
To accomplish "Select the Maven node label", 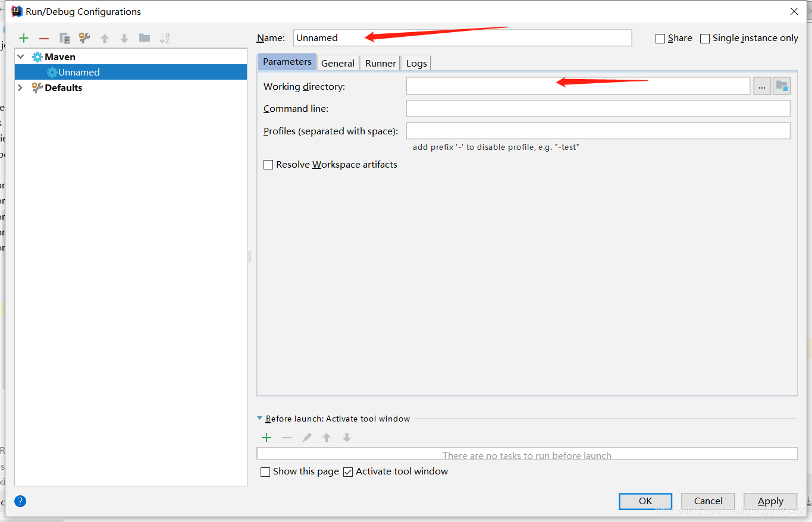I will (60, 57).
